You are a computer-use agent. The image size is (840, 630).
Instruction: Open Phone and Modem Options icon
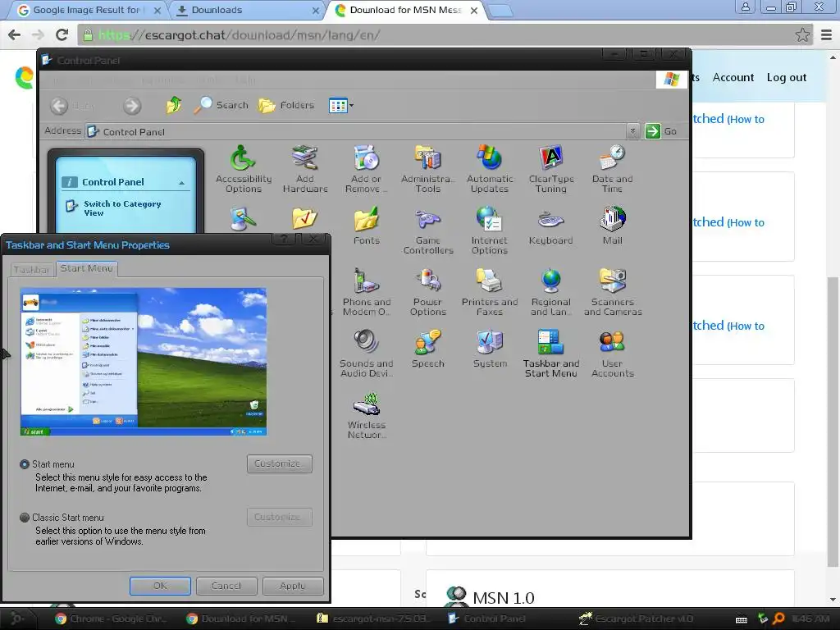pyautogui.click(x=367, y=292)
